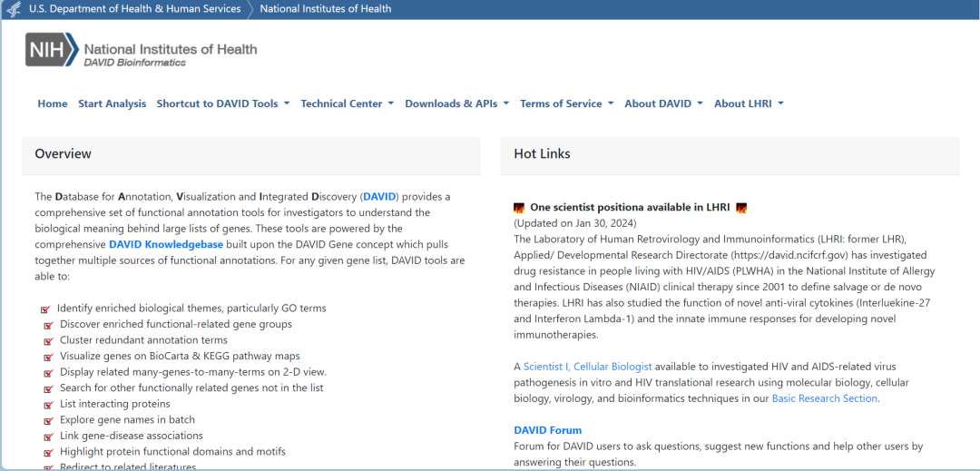Click 'Visualize genes on BioCarta & KEGG' item
This screenshot has width=980, height=471.
pos(180,356)
